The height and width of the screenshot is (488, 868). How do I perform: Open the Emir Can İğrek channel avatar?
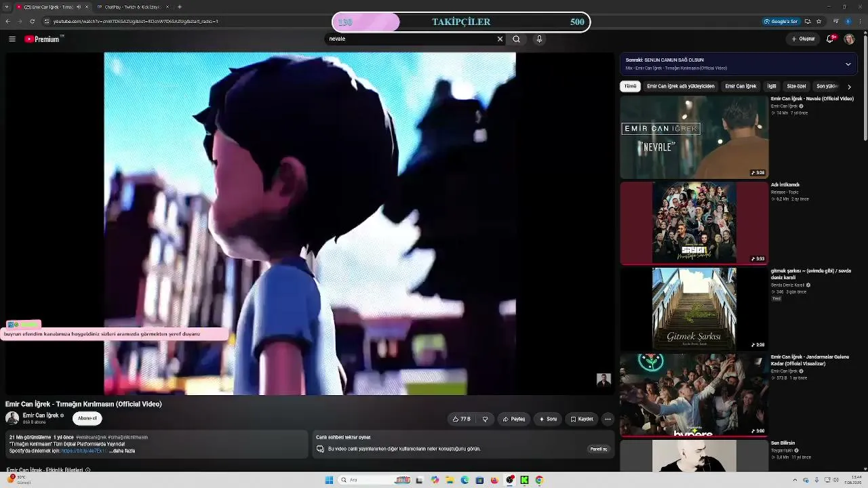[12, 418]
